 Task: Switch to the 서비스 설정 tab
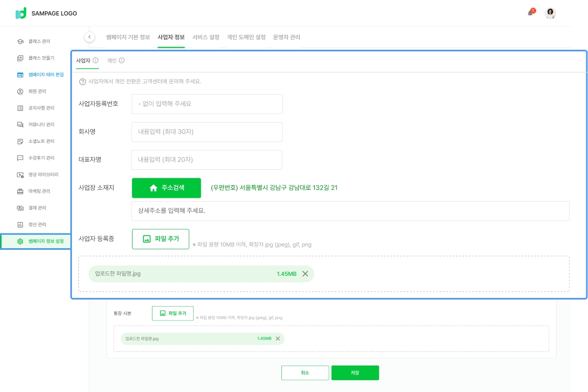coord(206,37)
